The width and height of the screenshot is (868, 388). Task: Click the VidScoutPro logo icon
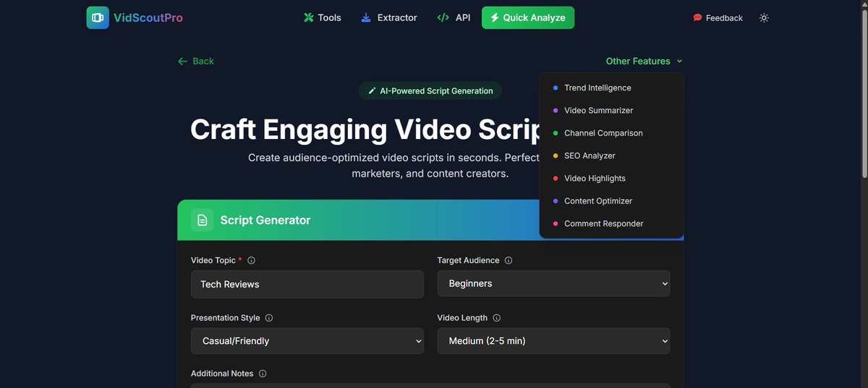pos(98,17)
